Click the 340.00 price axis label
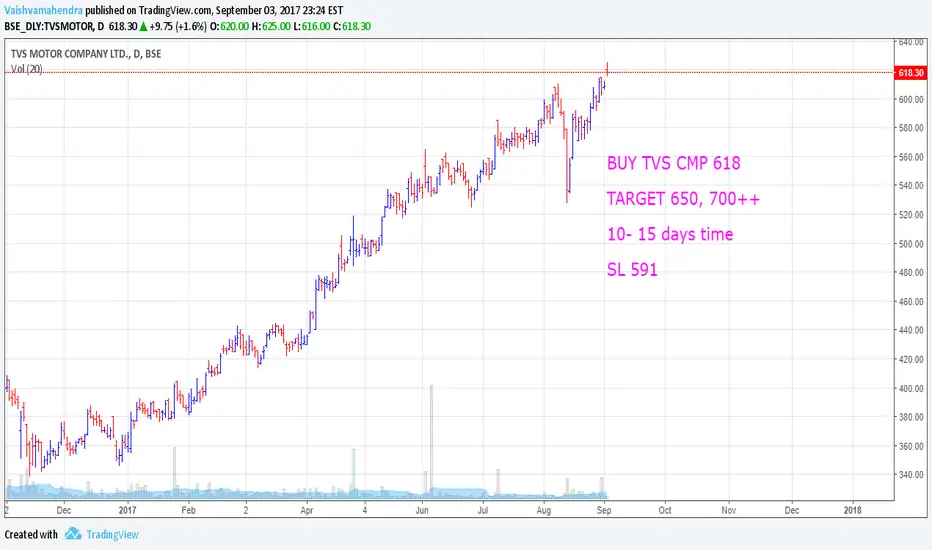Viewport: 932px width, 550px height. click(911, 475)
